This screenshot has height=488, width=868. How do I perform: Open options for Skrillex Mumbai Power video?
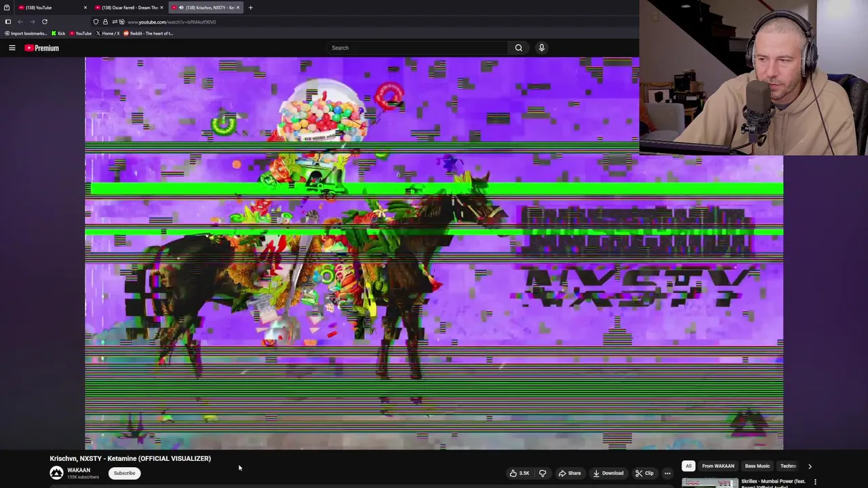pyautogui.click(x=815, y=482)
